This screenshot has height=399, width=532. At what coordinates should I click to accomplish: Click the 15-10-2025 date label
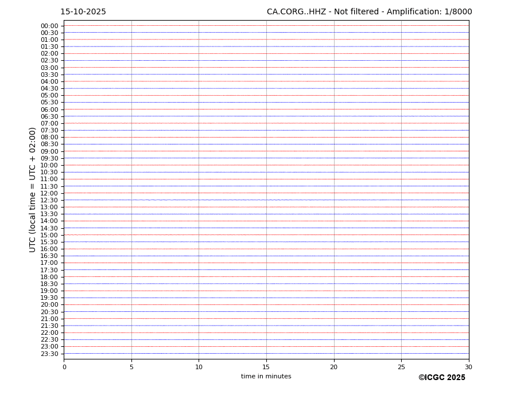(83, 12)
